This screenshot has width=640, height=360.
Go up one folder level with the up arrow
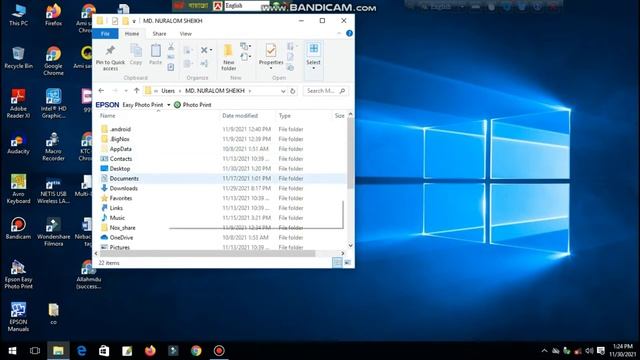pos(137,91)
